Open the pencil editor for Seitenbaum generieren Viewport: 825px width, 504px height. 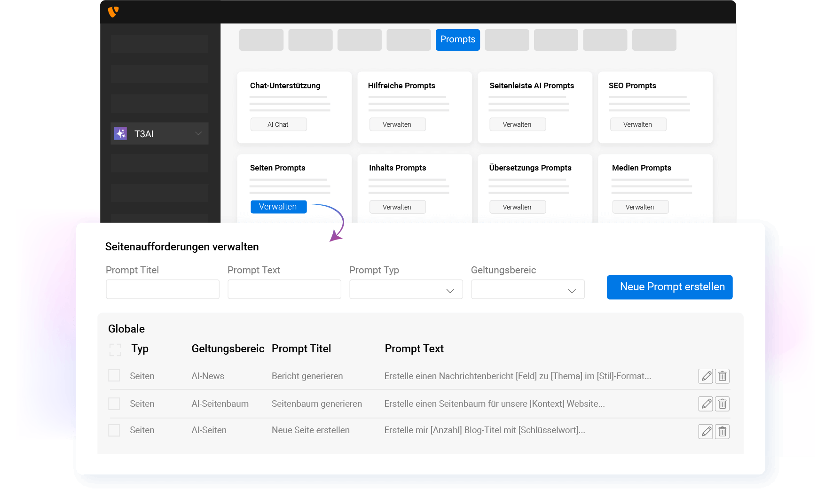pyautogui.click(x=706, y=403)
